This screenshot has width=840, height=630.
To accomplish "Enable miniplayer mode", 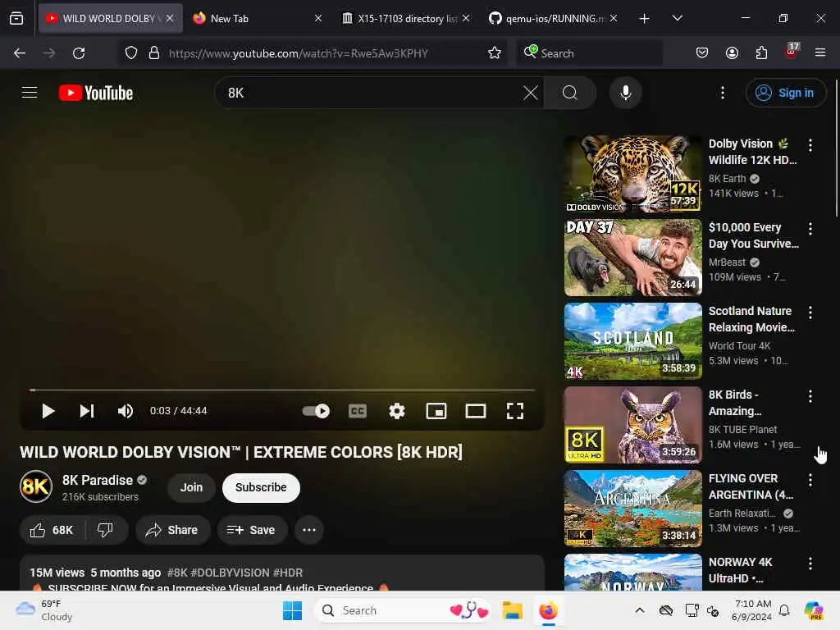I will point(436,411).
